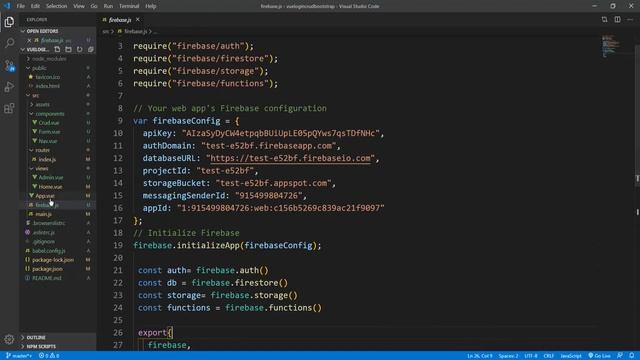This screenshot has width=640, height=360.
Task: Open the Search view in activity bar
Action: point(9,43)
